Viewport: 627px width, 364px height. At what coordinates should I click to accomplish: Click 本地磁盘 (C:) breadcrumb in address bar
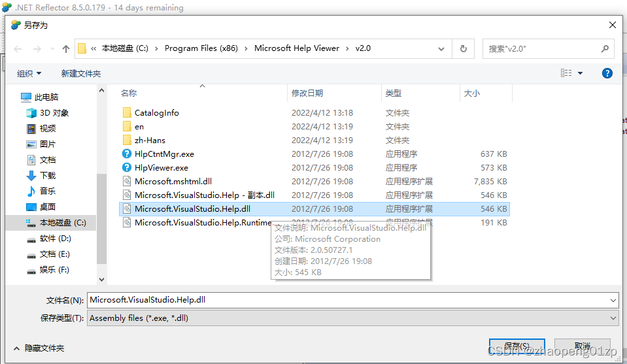click(125, 48)
